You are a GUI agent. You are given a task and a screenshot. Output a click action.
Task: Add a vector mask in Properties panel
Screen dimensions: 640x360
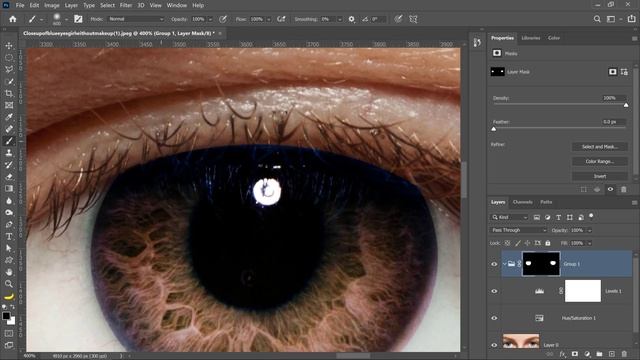click(624, 72)
